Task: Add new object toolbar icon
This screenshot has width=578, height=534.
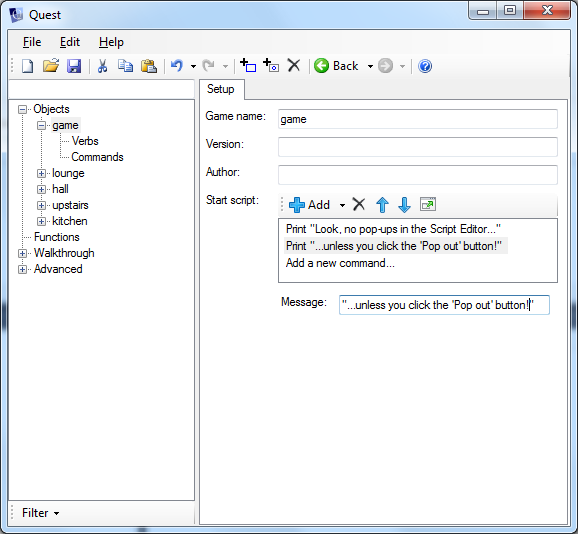Action: pyautogui.click(x=271, y=66)
